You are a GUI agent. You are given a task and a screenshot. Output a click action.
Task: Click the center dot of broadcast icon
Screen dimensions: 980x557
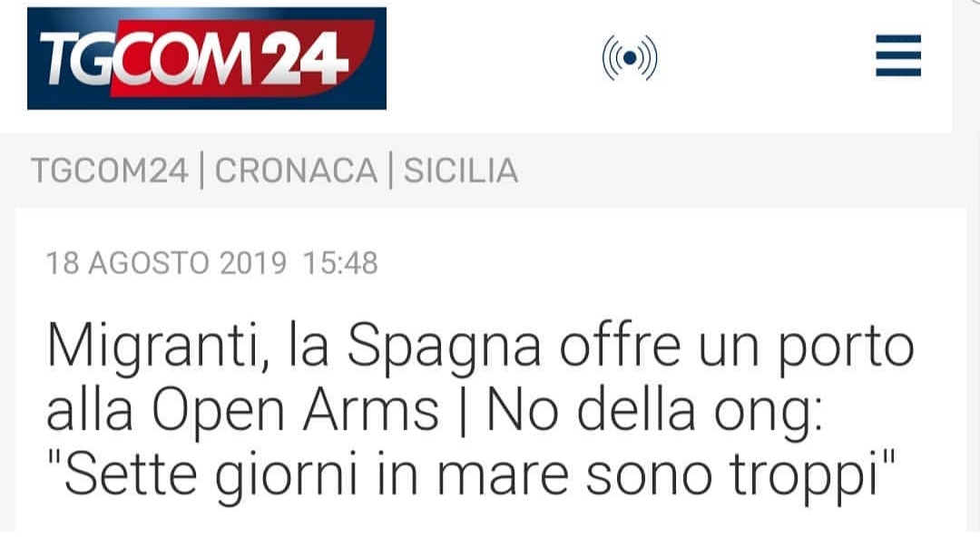coord(630,57)
